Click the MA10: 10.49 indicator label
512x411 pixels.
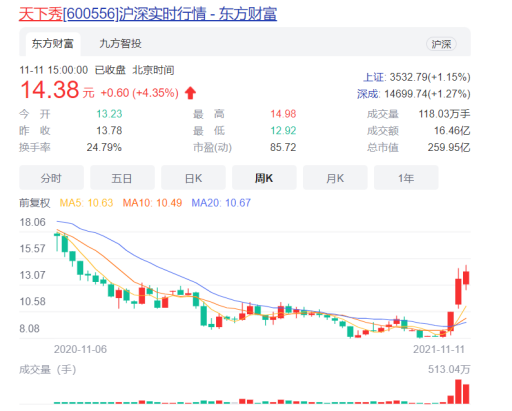[x=152, y=203]
